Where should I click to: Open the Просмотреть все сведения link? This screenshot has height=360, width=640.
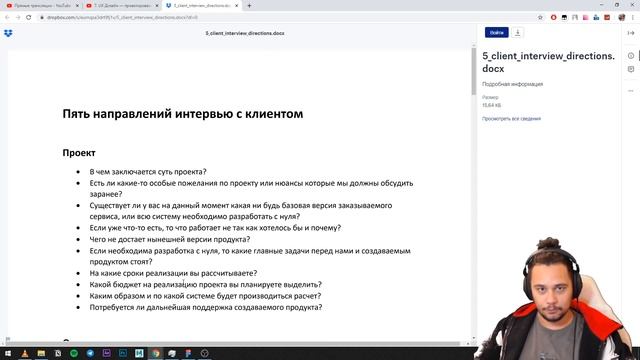(x=511, y=119)
